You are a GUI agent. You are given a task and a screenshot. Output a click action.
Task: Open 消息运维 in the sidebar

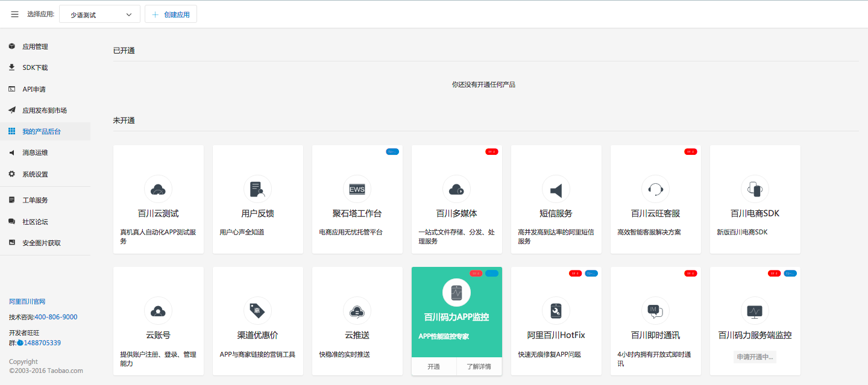click(x=45, y=152)
